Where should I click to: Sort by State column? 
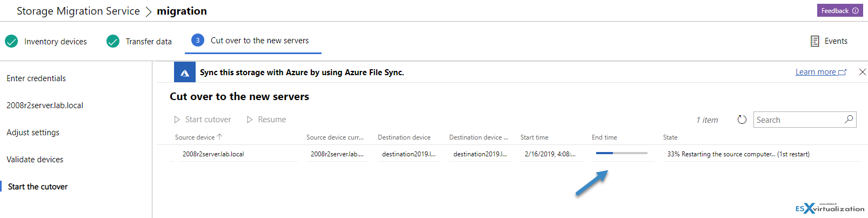coord(670,137)
